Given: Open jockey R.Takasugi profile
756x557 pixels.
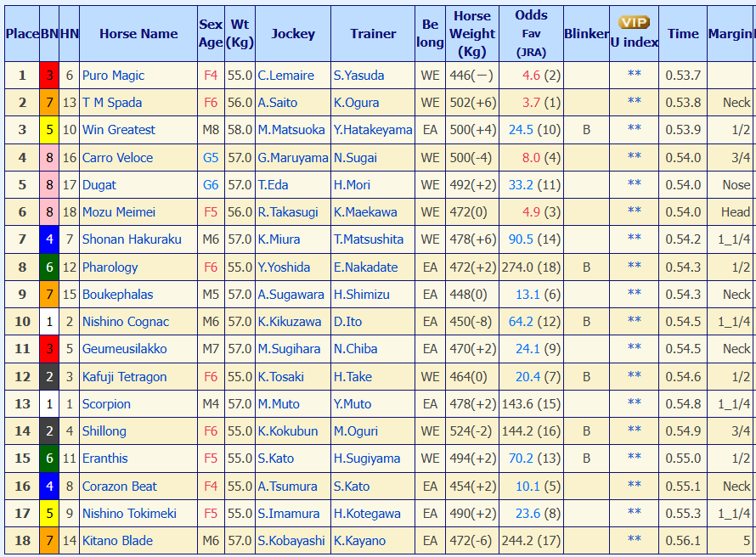Looking at the screenshot, I should 288,212.
